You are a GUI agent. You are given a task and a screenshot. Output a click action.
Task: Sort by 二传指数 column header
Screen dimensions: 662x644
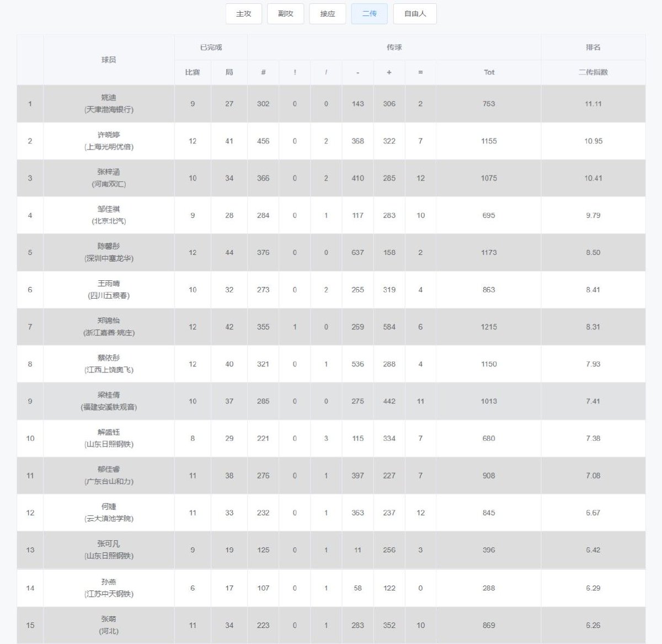tap(593, 72)
